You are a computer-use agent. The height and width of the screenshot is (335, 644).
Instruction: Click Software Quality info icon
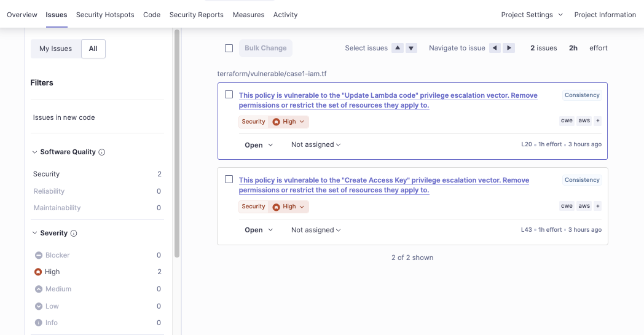[102, 152]
